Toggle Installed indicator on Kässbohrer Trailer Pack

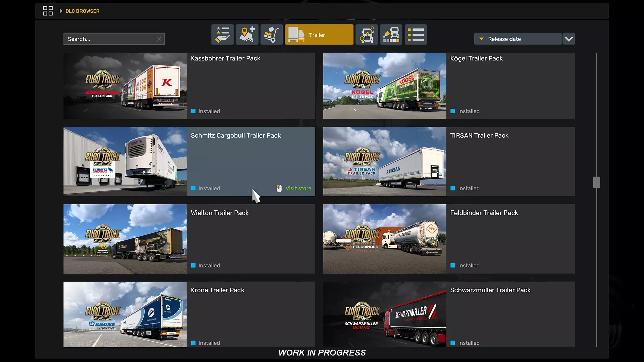(x=193, y=111)
